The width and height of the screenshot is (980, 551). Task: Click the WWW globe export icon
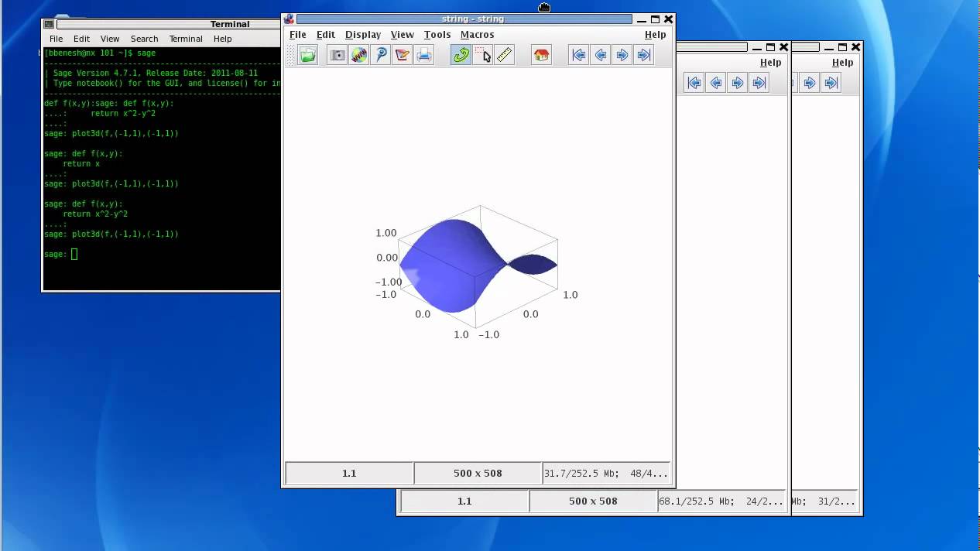pyautogui.click(x=358, y=55)
